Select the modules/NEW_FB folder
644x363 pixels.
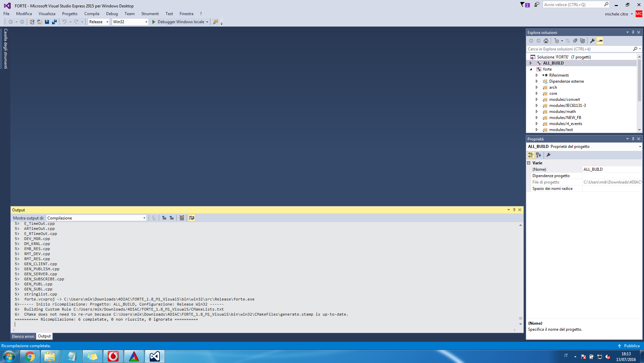(x=565, y=118)
